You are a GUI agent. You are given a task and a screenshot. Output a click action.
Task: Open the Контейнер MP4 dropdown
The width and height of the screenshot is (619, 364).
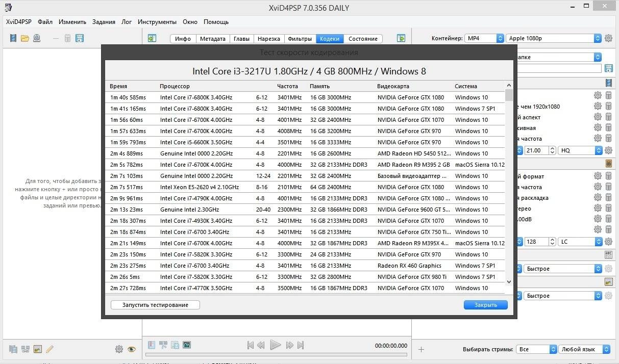[484, 38]
